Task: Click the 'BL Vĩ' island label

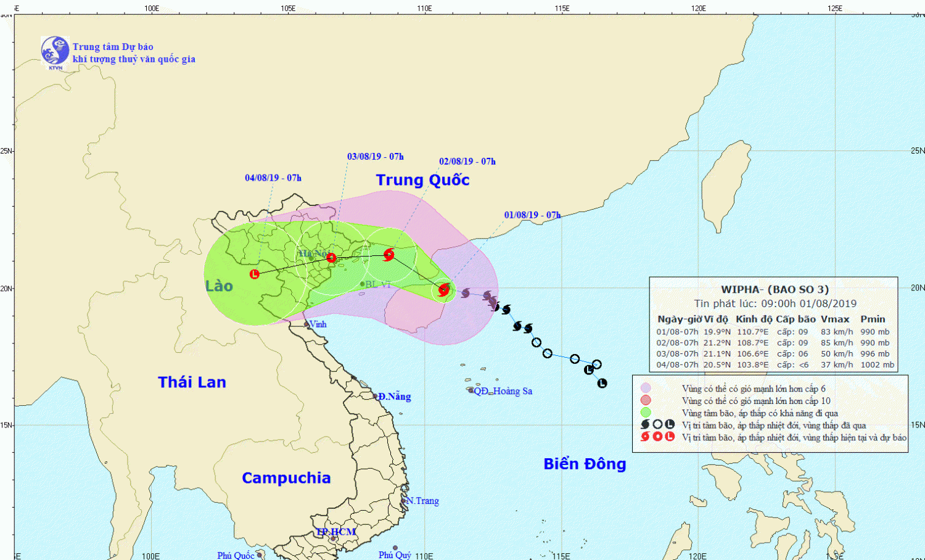Action: (x=378, y=284)
